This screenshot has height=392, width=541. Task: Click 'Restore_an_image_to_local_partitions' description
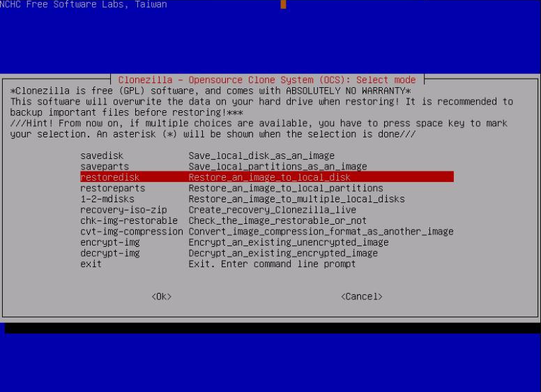click(x=286, y=188)
